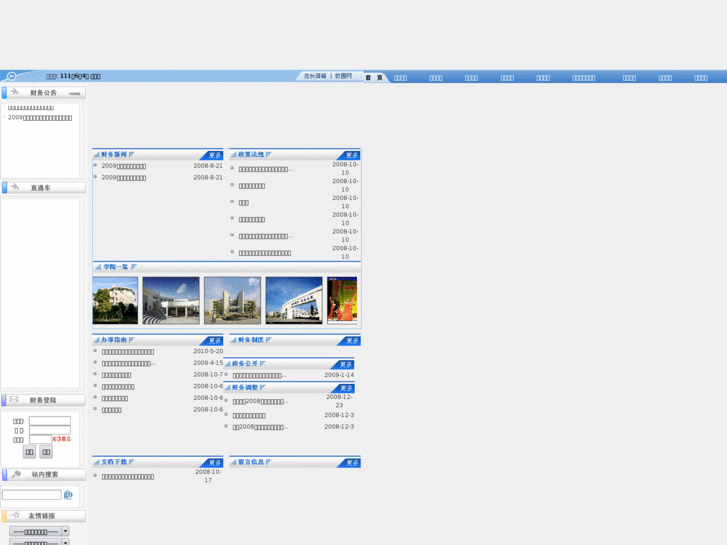The image size is (727, 545).
Task: Click 更多 in the 政务公开 section
Action: click(346, 365)
